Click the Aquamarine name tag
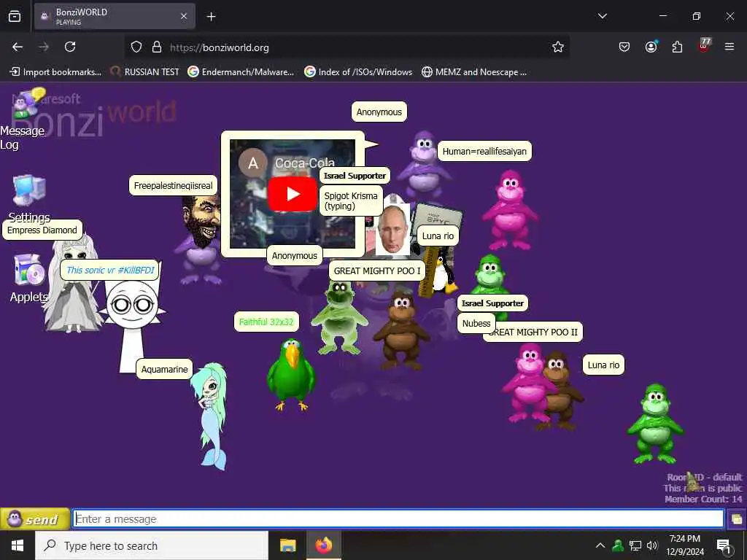 click(164, 369)
